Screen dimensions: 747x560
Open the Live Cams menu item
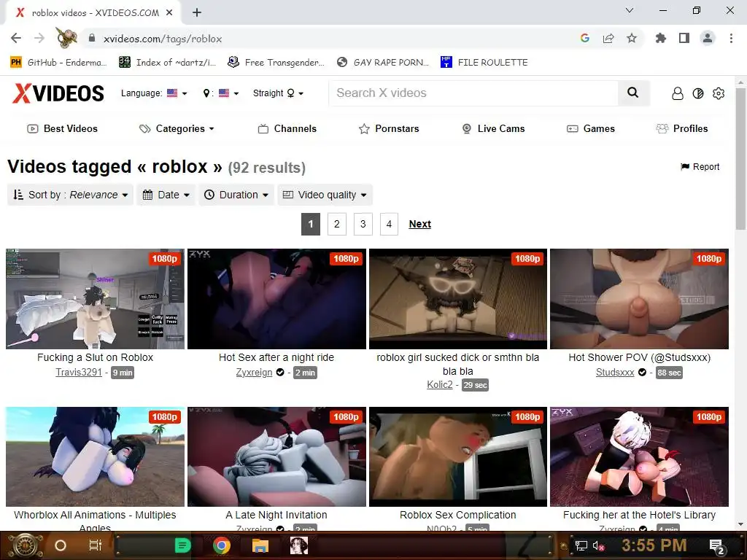coord(494,128)
